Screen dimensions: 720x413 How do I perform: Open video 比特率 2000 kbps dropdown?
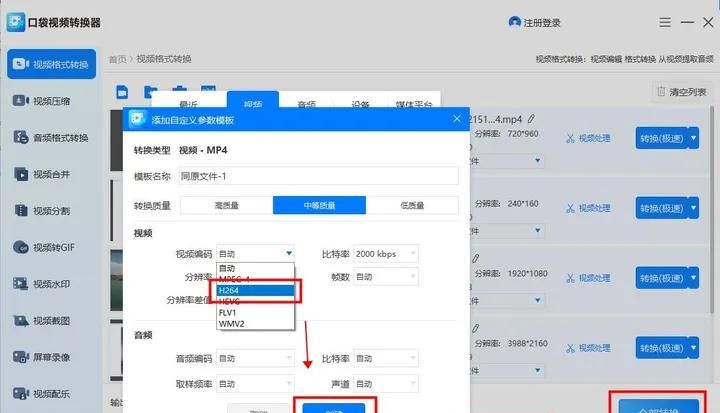coord(386,254)
